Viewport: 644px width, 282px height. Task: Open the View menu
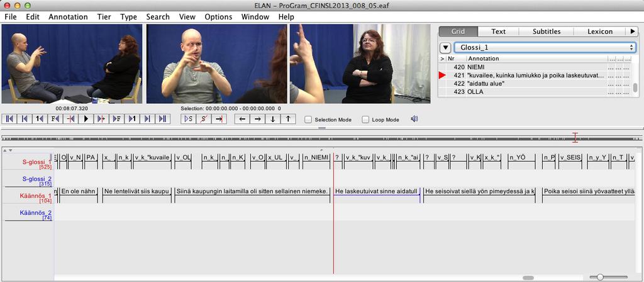tap(187, 17)
